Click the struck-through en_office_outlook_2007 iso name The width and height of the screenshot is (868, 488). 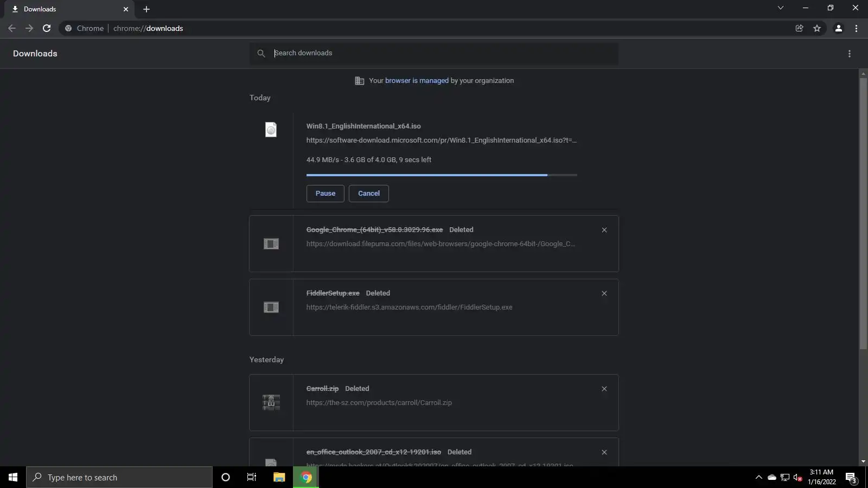click(374, 452)
